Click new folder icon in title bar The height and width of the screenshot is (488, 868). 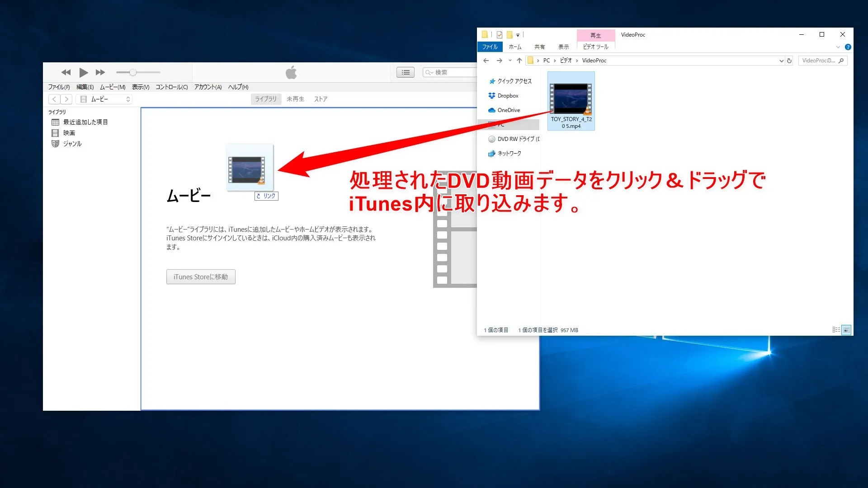[509, 35]
